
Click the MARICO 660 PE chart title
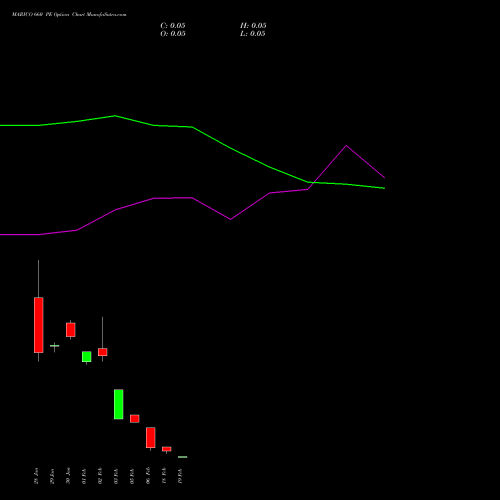coord(69,15)
